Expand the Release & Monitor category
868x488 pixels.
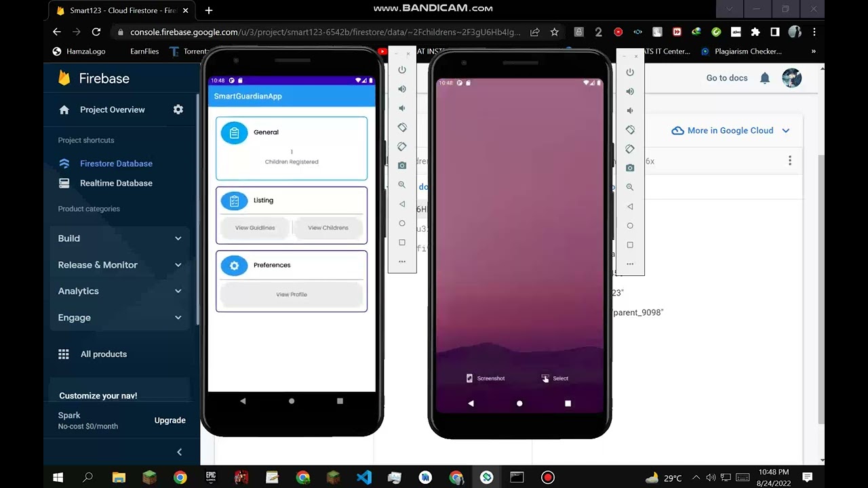click(x=120, y=265)
